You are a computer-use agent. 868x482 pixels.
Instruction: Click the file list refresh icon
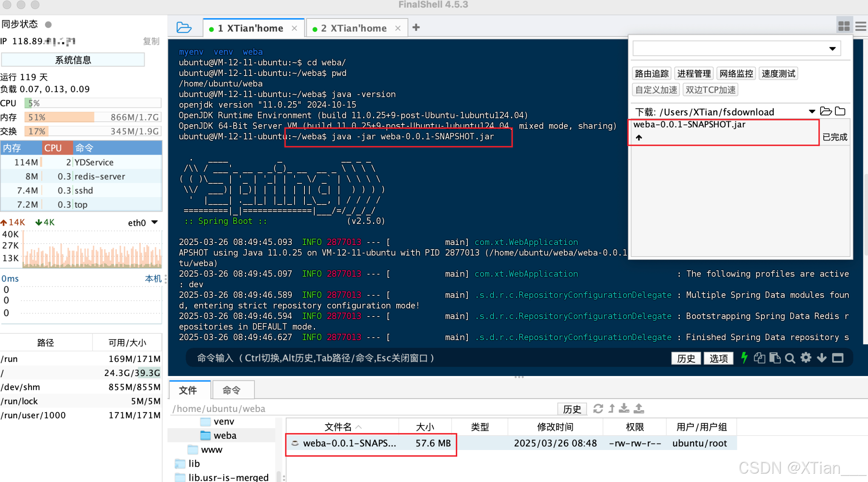click(598, 409)
